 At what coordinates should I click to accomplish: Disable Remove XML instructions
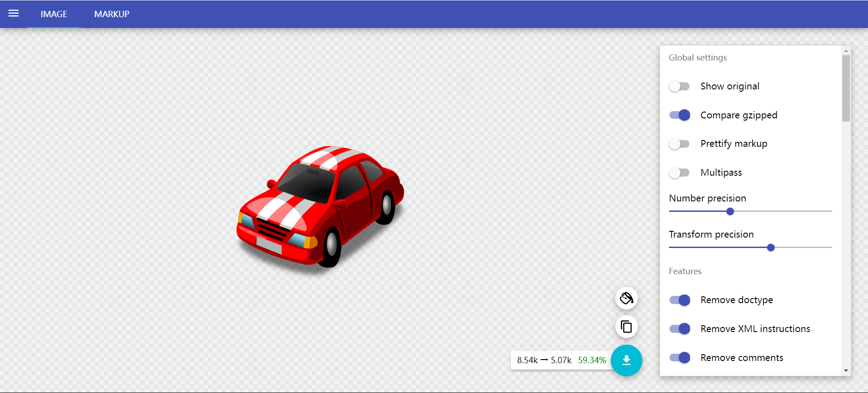point(679,329)
